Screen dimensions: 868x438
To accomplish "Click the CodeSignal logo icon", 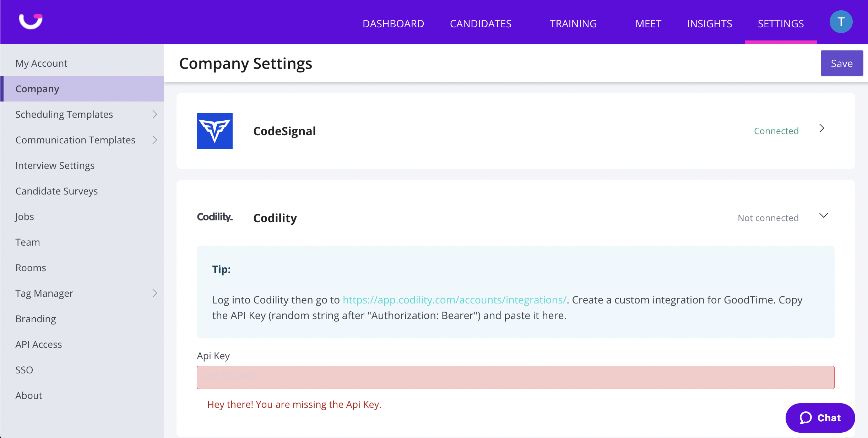I will pos(215,131).
